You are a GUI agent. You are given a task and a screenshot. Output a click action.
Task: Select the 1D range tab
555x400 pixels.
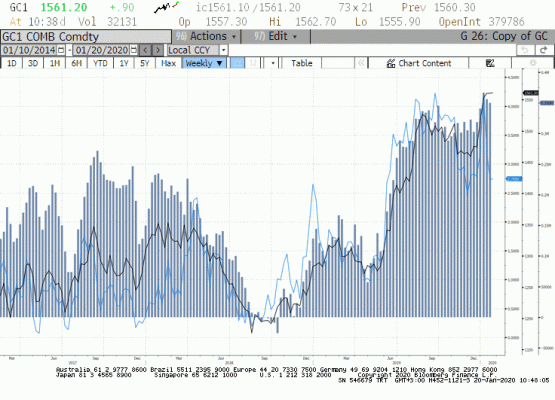tap(12, 63)
